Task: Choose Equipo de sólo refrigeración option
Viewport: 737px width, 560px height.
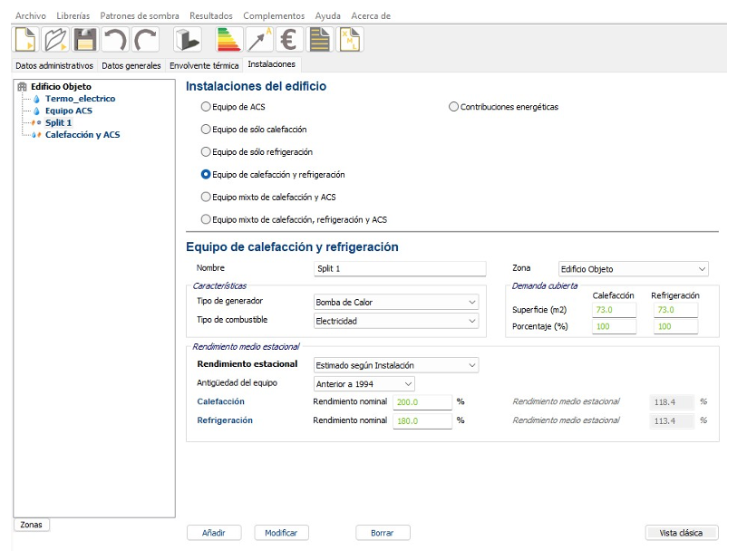Action: pyautogui.click(x=206, y=152)
